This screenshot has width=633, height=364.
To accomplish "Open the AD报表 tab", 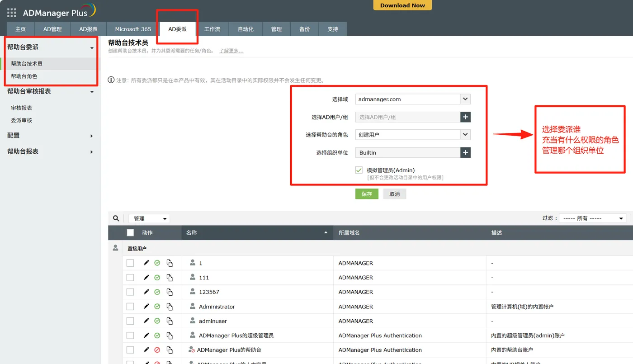I will (x=88, y=29).
